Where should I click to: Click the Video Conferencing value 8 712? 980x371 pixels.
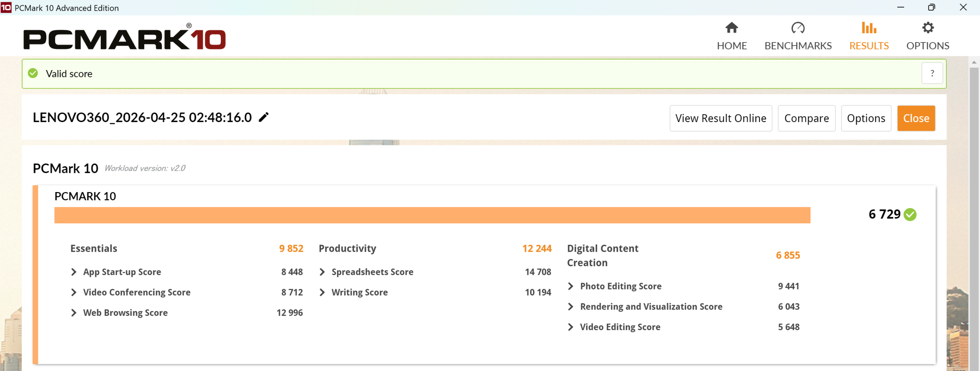pyautogui.click(x=292, y=292)
